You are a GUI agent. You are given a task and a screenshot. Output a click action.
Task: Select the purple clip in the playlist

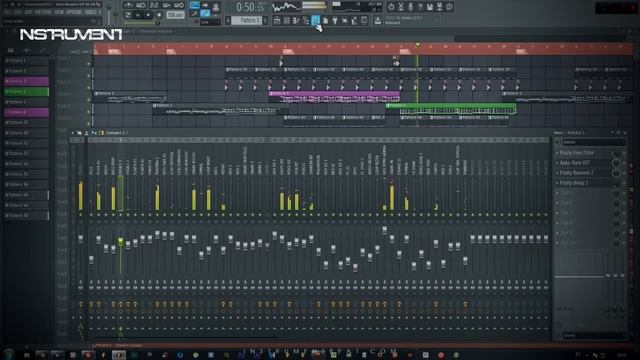pyautogui.click(x=334, y=96)
